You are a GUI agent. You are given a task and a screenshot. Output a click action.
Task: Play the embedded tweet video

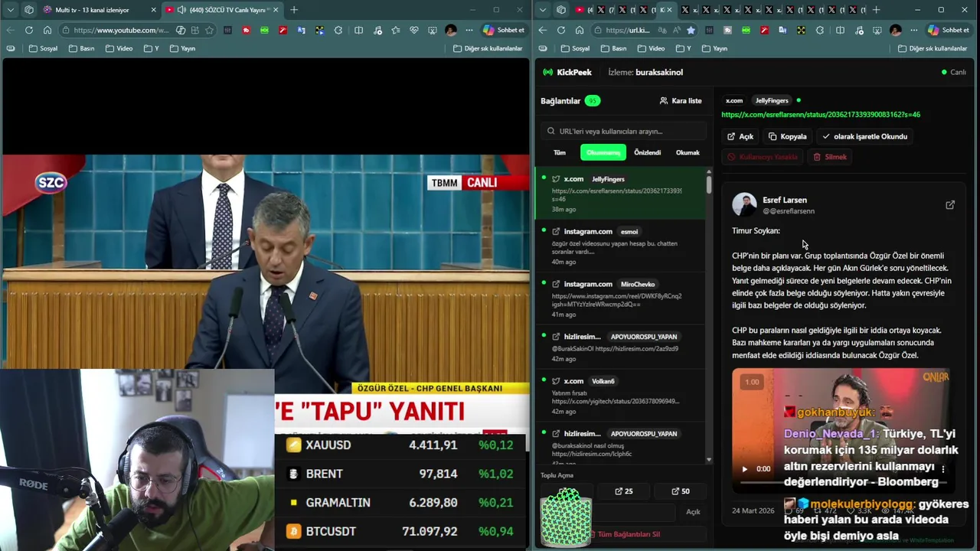coord(744,469)
